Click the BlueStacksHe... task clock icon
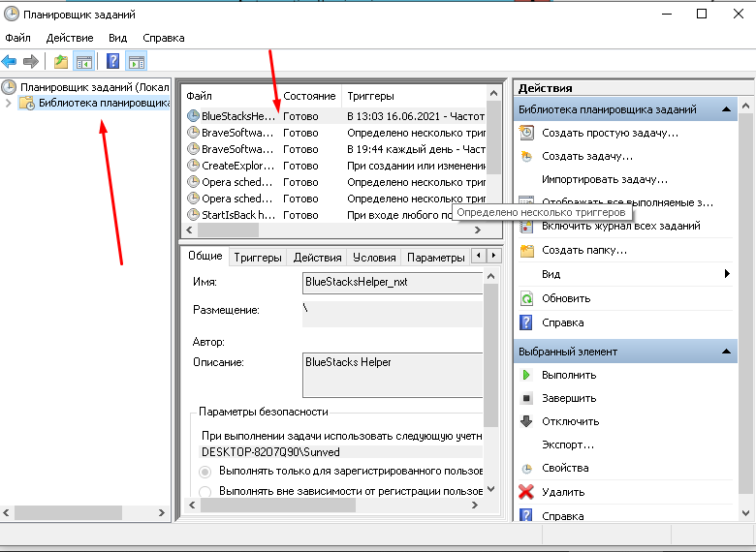Image resolution: width=756 pixels, height=552 pixels. point(193,116)
